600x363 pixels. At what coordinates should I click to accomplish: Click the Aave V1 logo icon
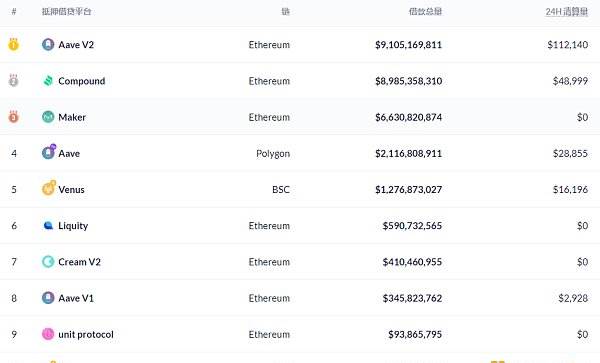point(48,298)
